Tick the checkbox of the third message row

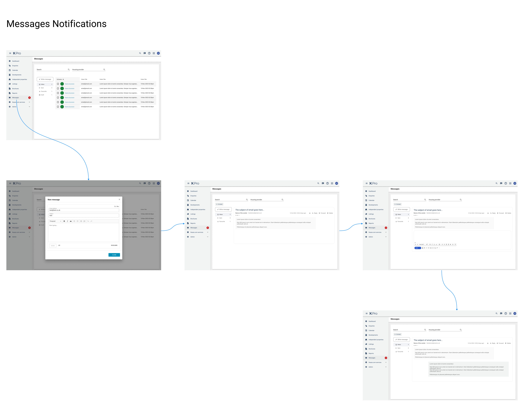point(58,93)
